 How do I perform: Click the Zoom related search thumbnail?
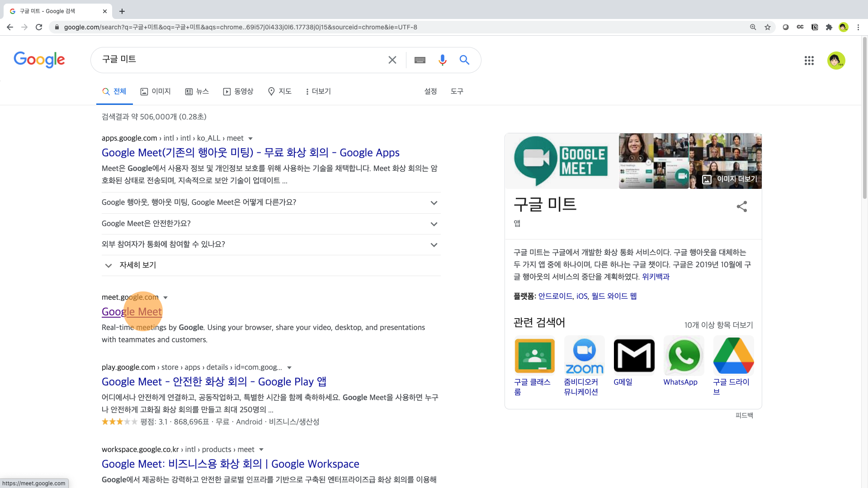pyautogui.click(x=584, y=356)
